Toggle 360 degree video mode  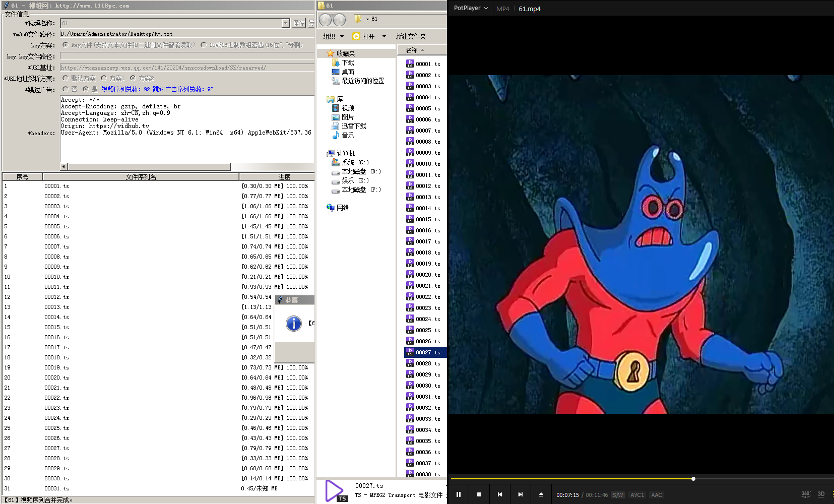click(x=805, y=494)
